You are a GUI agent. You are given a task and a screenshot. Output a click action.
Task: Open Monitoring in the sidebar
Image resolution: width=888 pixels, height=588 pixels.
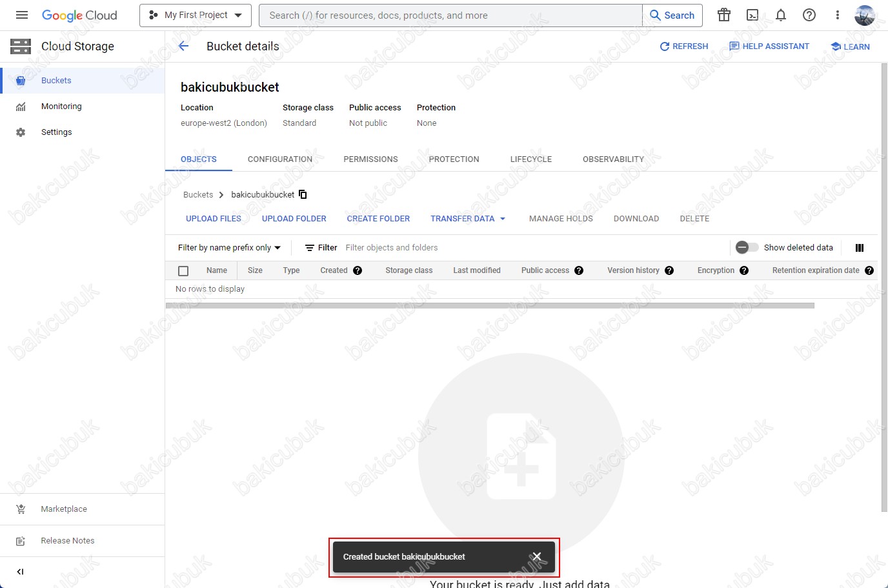pos(83,106)
